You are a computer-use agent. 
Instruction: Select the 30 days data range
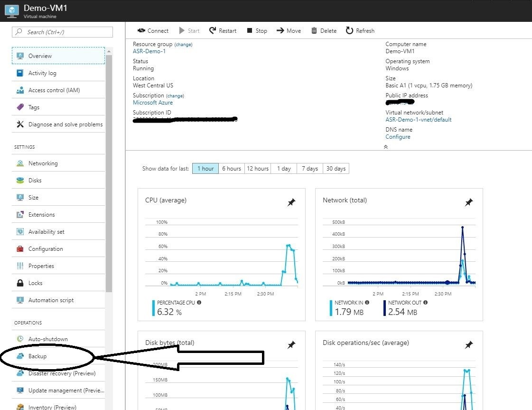tap(336, 168)
